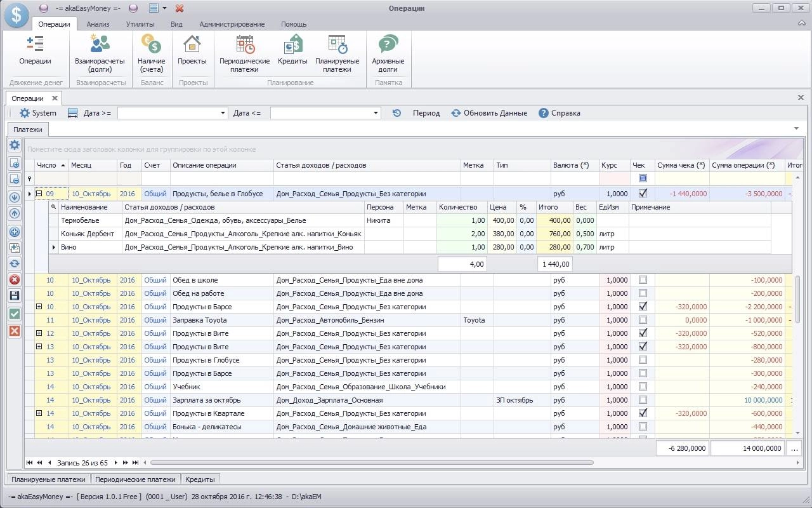Viewport: 812px width, 508px height.
Task: Collapse the 09 Продукты, белье в Глобусе row
Action: (x=39, y=194)
